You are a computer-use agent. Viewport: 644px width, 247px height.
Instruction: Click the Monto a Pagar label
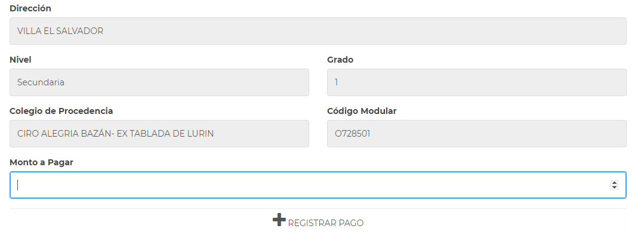(42, 162)
